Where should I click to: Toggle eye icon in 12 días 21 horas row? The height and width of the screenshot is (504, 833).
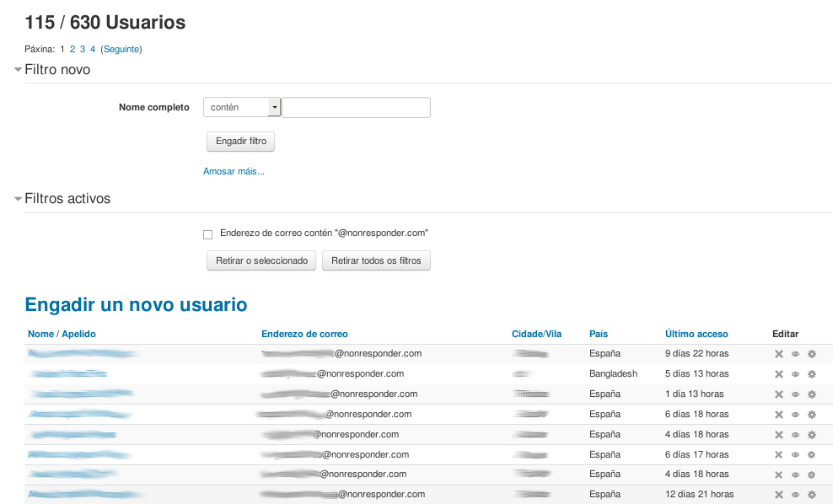[x=795, y=495]
